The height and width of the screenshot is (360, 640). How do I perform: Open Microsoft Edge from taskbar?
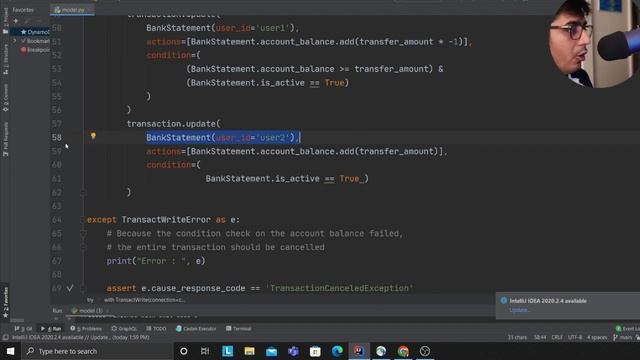[337, 351]
